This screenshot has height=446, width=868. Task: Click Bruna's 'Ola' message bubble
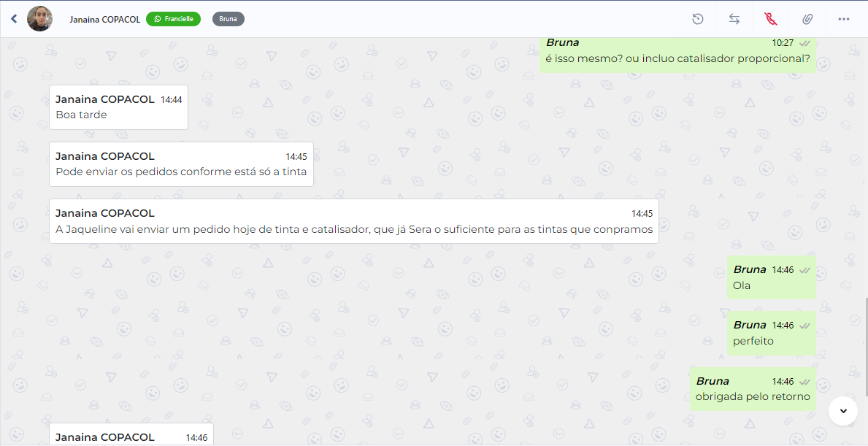tap(771, 278)
